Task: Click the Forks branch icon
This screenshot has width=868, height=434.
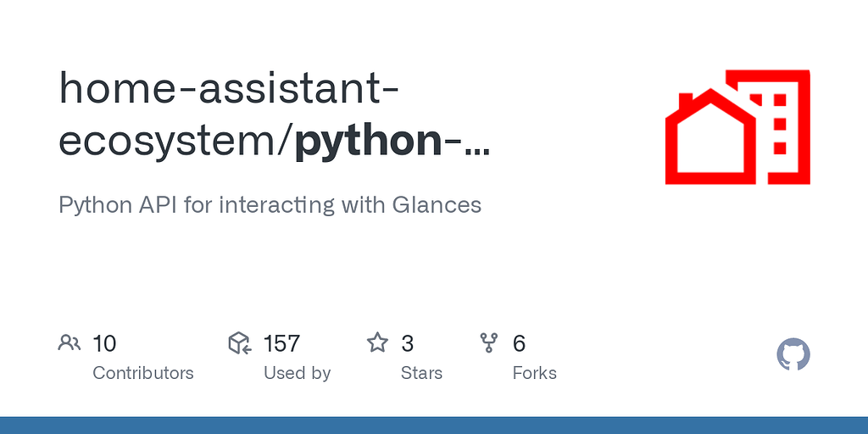Action: point(489,342)
